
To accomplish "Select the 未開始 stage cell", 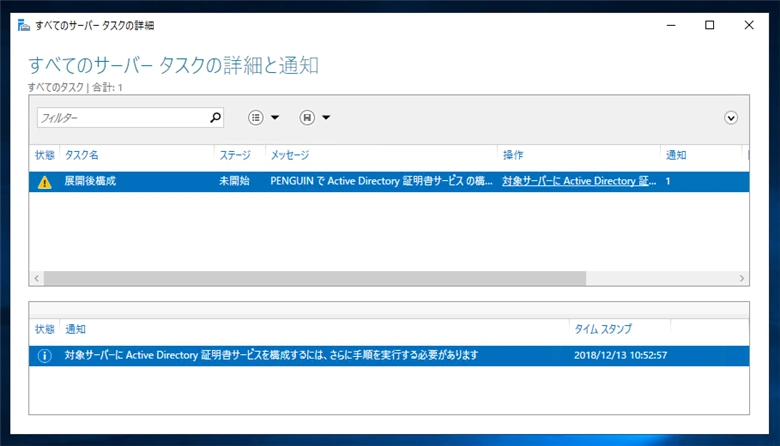I will (234, 181).
